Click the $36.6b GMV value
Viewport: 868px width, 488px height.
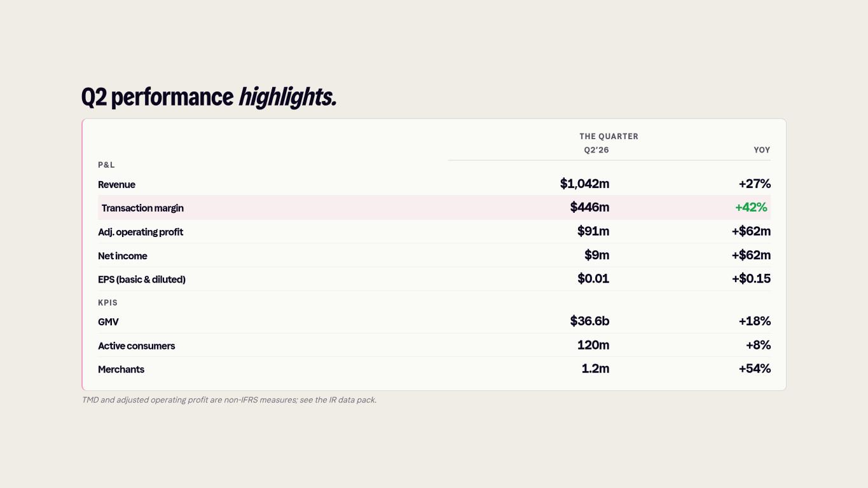589,321
